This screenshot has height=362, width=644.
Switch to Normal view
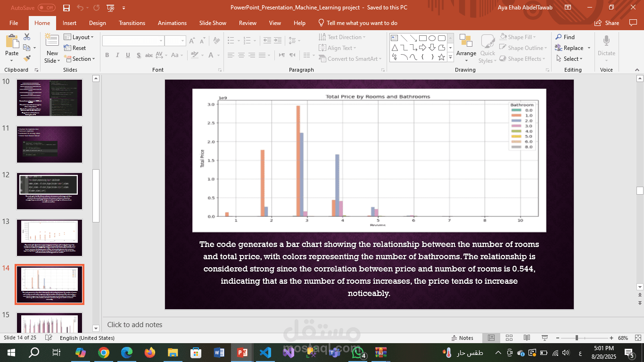click(491, 338)
